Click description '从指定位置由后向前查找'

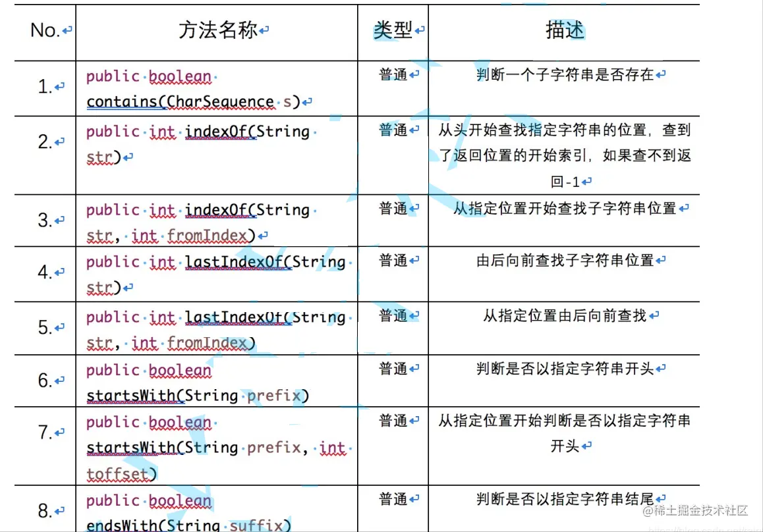click(x=565, y=315)
